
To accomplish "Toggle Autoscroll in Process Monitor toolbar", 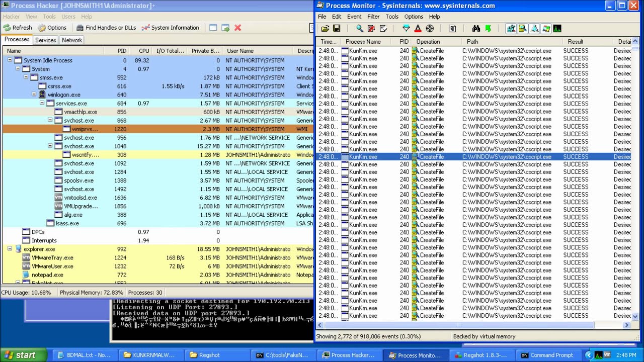I will coord(371,29).
